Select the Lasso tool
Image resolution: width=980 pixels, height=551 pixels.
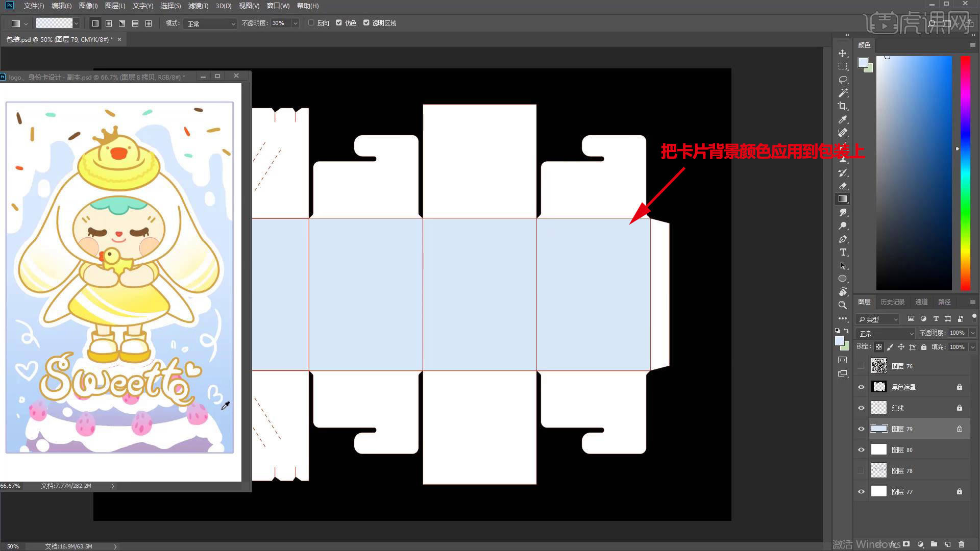click(843, 80)
